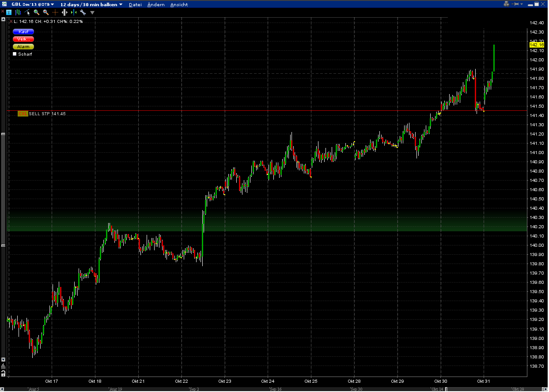The height and width of the screenshot is (392, 549).
Task: Click the yellow Alarm button
Action: tap(23, 46)
